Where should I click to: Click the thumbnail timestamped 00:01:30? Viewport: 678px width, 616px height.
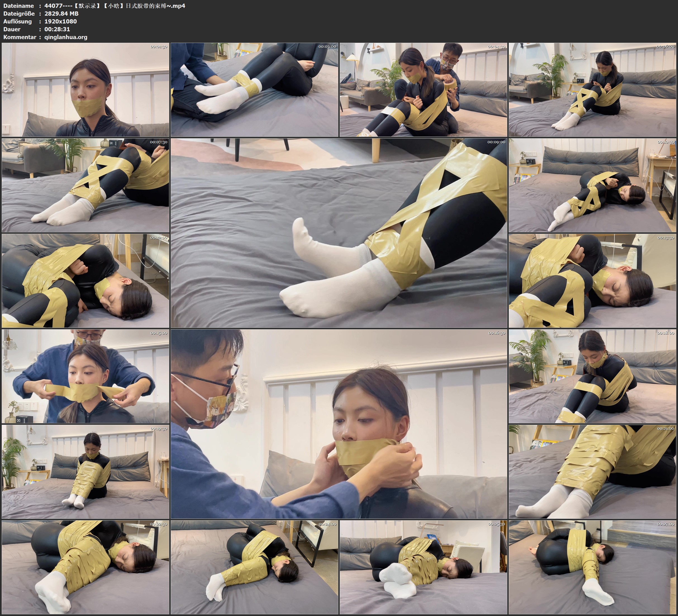click(x=85, y=90)
